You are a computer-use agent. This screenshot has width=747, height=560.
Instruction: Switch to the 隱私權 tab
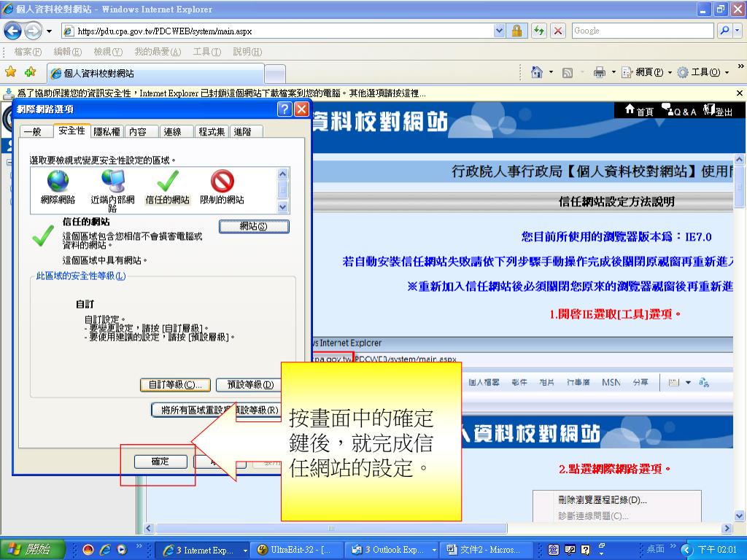[107, 132]
